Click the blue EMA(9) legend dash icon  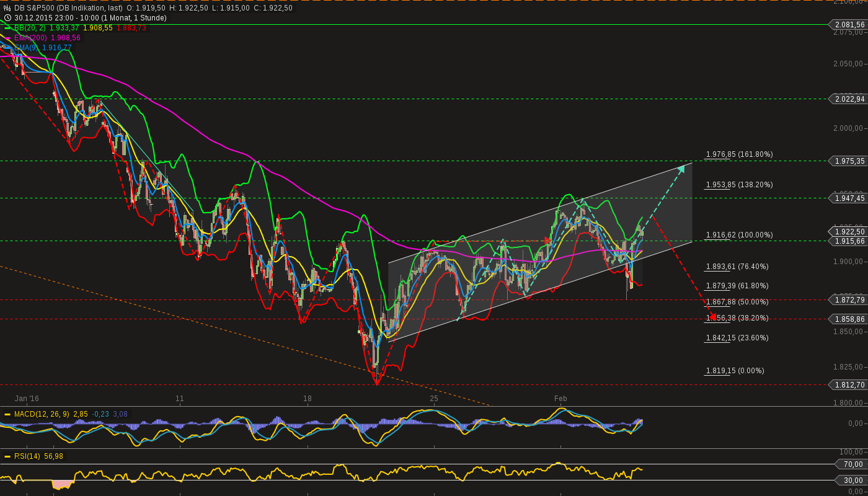7,46
